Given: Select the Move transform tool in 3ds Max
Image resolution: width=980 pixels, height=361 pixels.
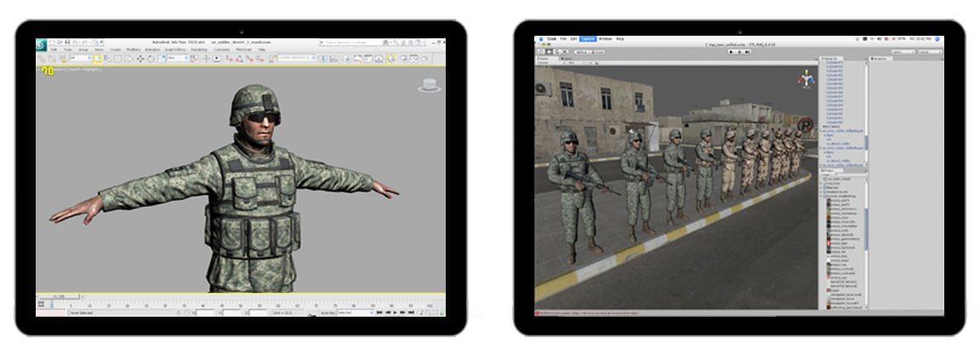Looking at the screenshot, I should tap(140, 59).
